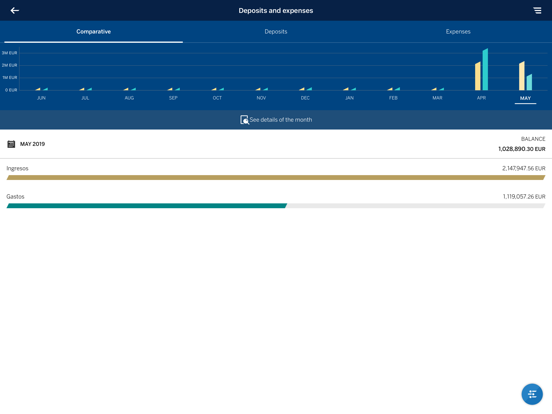The width and height of the screenshot is (552, 414).
Task: Click the teal May expenses bar
Action: [x=529, y=82]
